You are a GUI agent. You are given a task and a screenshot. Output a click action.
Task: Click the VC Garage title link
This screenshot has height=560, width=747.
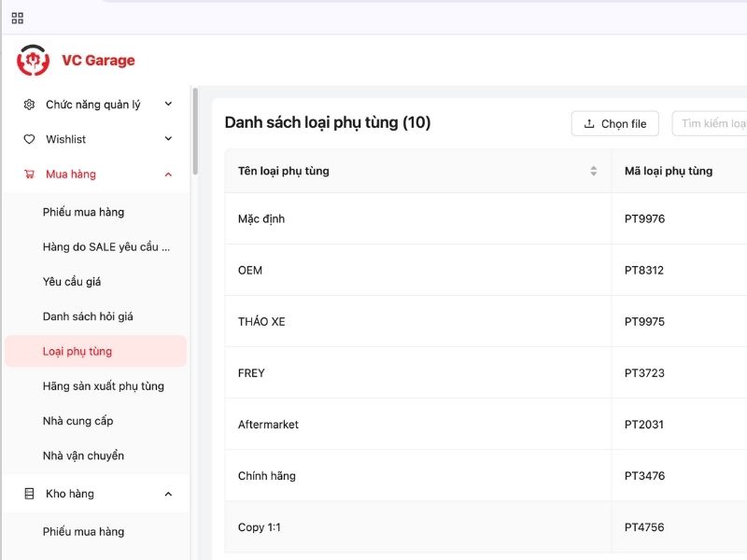[x=98, y=61]
